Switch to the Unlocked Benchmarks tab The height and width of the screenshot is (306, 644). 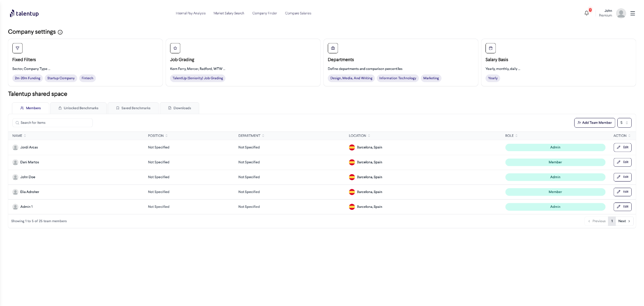coord(78,108)
